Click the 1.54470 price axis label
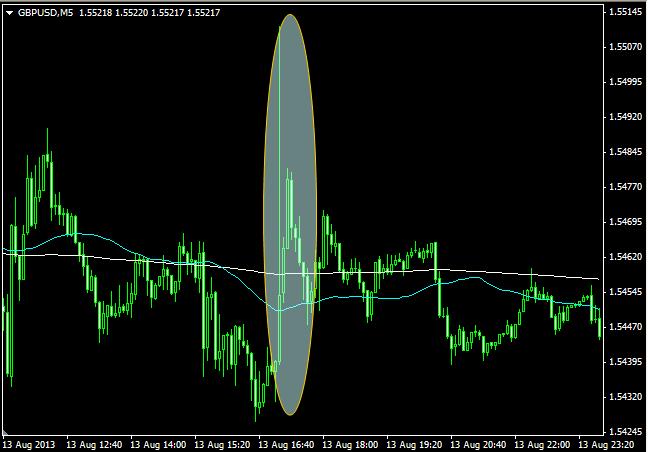 (x=625, y=327)
